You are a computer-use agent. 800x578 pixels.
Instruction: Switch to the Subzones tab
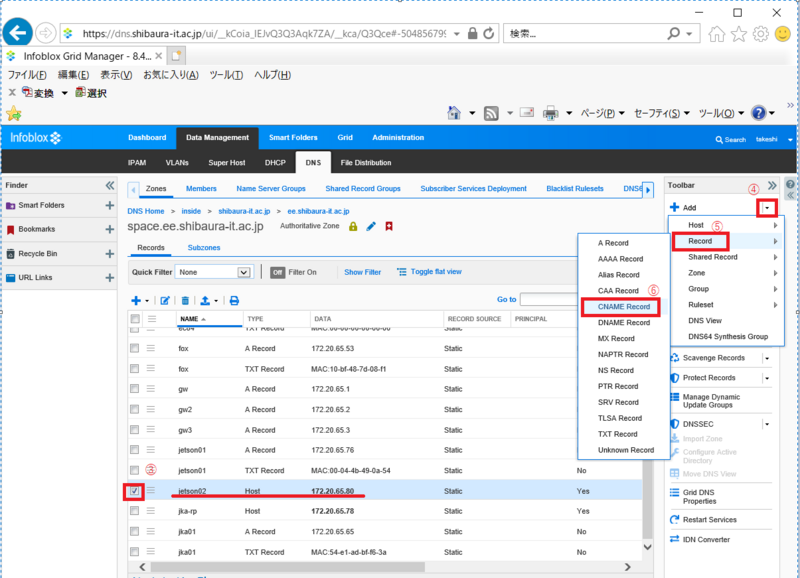[204, 247]
